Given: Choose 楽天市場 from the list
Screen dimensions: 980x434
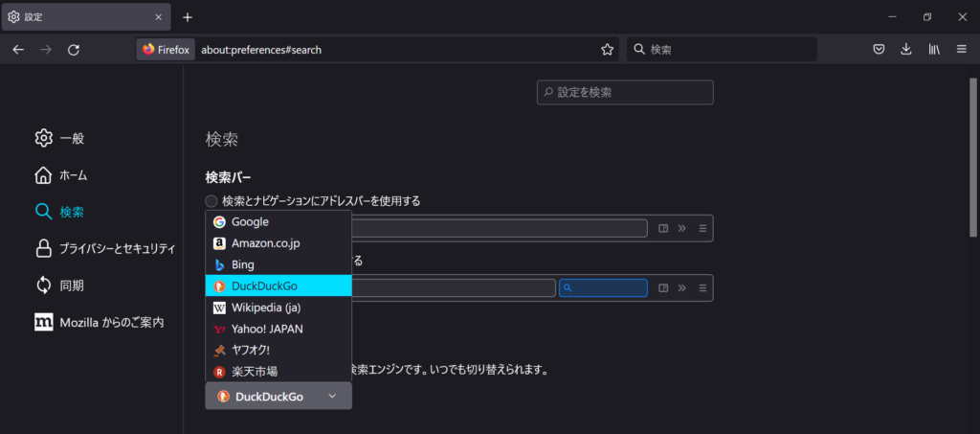Looking at the screenshot, I should pos(278,372).
